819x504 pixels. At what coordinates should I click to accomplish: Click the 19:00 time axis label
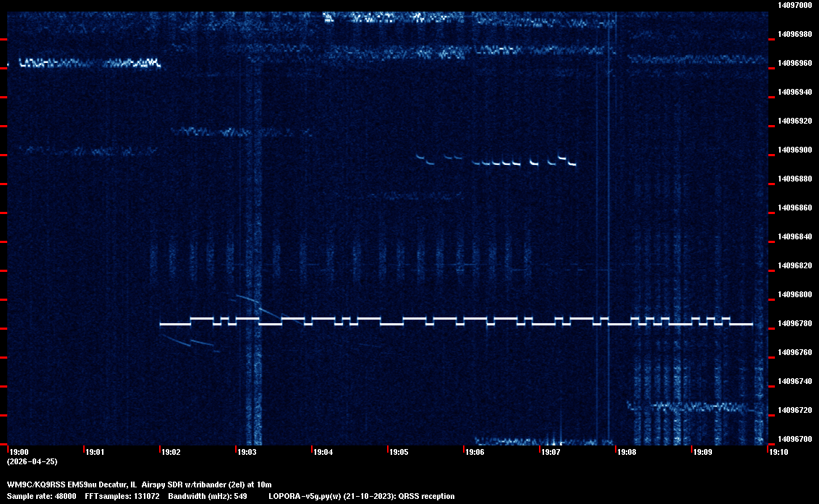(x=20, y=452)
